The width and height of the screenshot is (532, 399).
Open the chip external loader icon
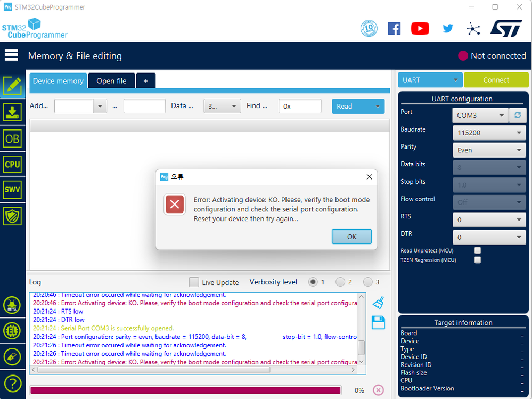click(x=12, y=331)
